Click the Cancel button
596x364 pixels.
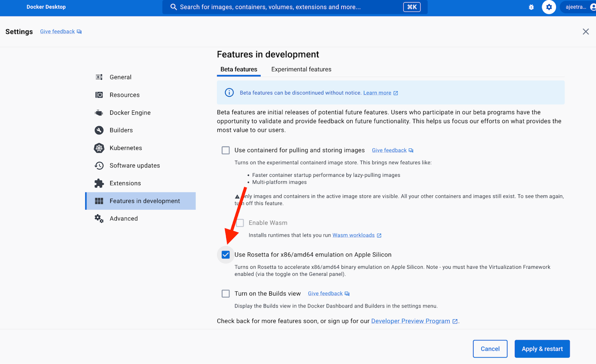coord(490,349)
